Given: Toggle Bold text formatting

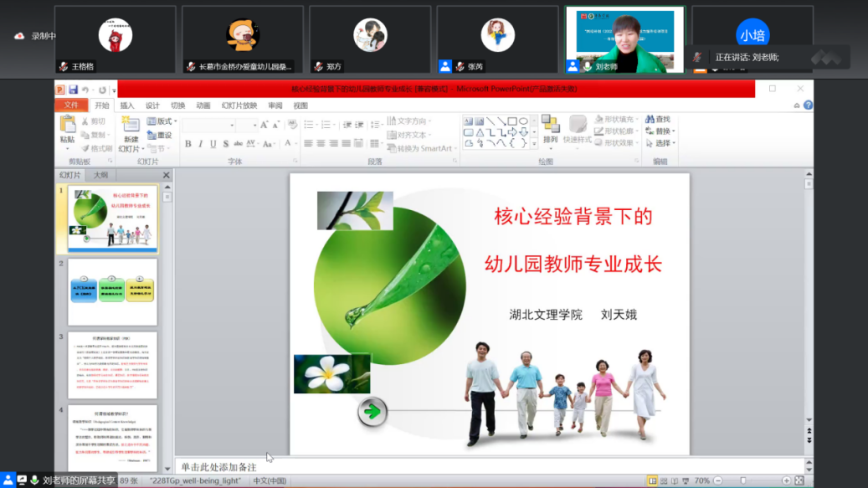Looking at the screenshot, I should (x=188, y=144).
